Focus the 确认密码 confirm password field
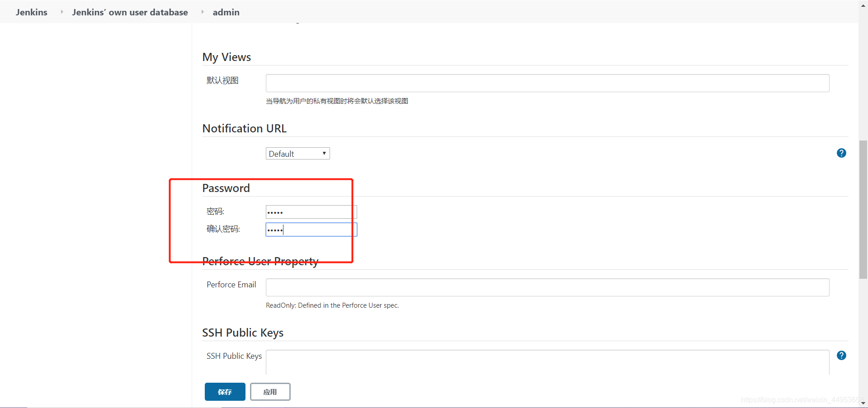This screenshot has width=868, height=408. [311, 230]
